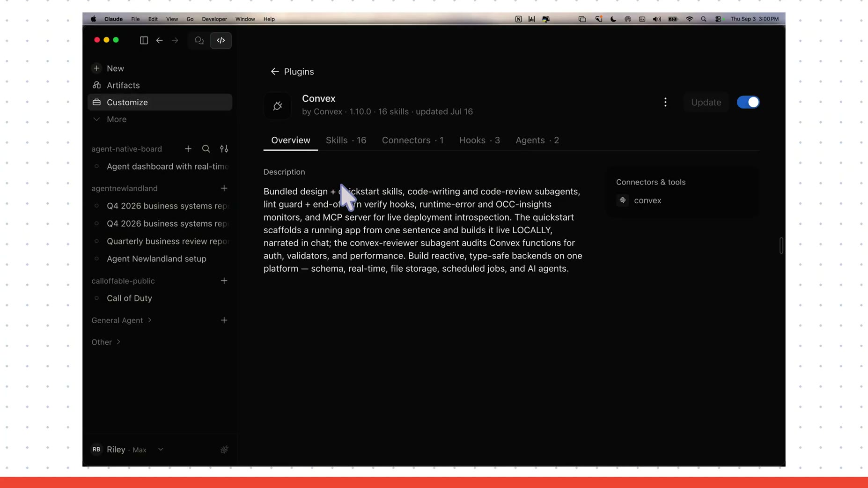Open the View menu
Viewport: 868px width, 488px height.
tap(172, 19)
